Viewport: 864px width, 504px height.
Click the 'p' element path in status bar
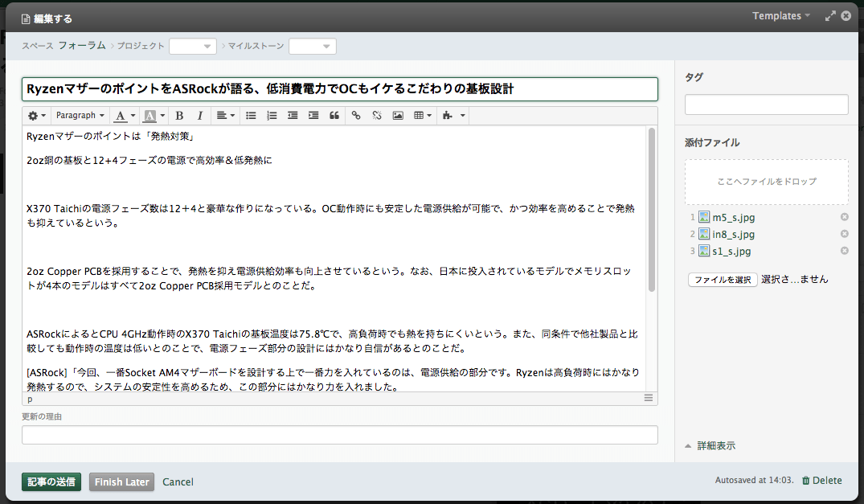tap(30, 399)
